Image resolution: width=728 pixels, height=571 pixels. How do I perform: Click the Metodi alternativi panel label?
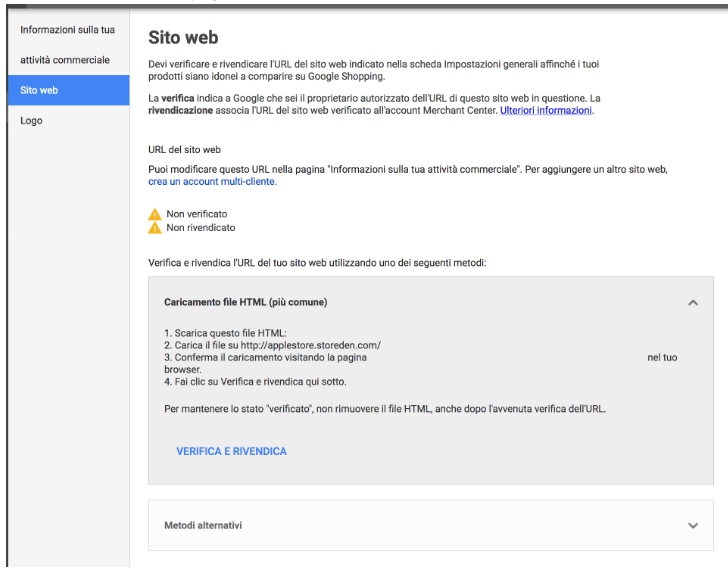coord(203,525)
